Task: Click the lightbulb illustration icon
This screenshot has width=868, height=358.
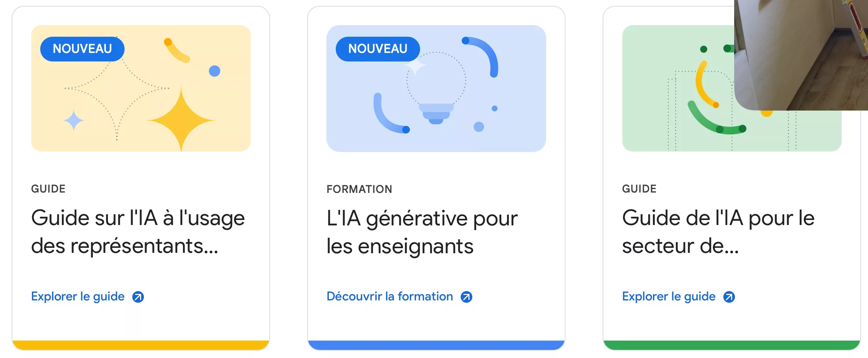Action: point(436,90)
